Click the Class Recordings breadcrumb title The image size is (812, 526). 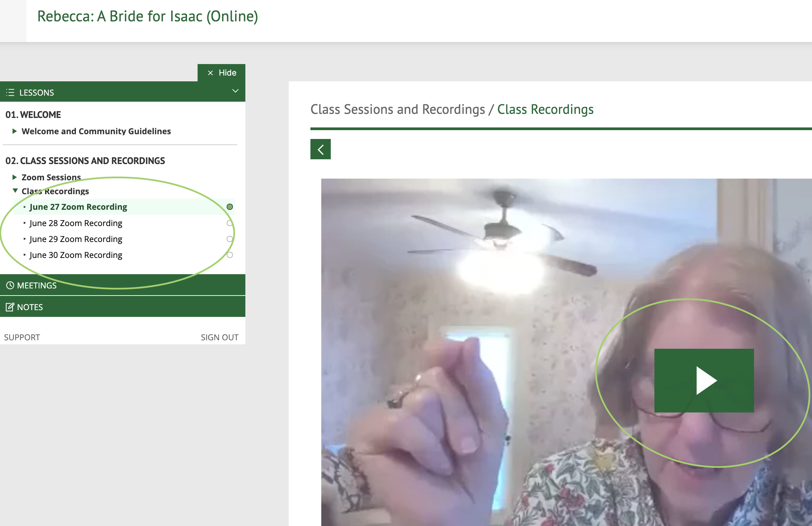pyautogui.click(x=545, y=109)
